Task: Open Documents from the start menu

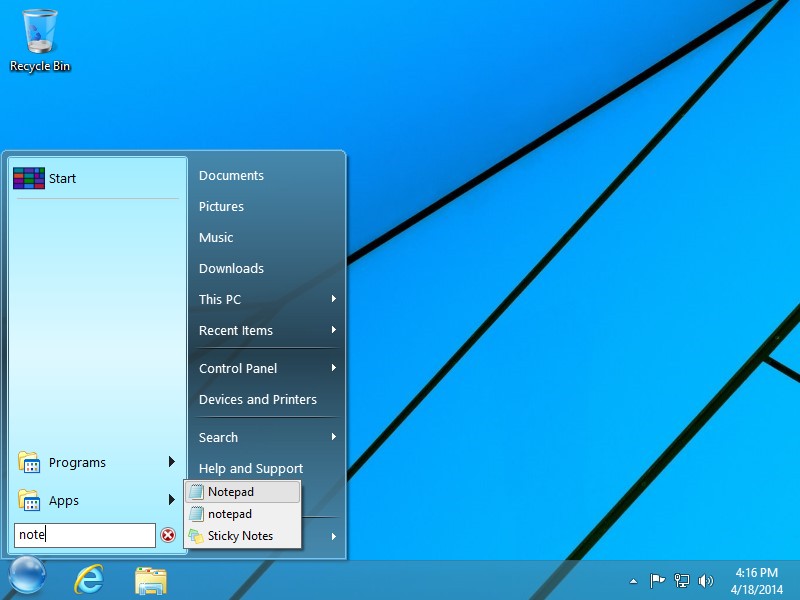Action: [231, 176]
